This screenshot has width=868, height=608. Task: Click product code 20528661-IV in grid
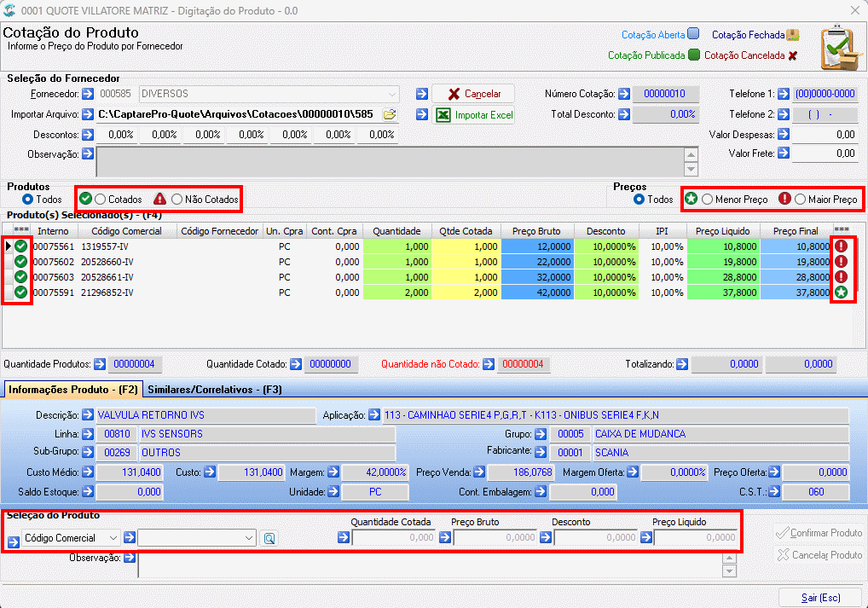107,277
